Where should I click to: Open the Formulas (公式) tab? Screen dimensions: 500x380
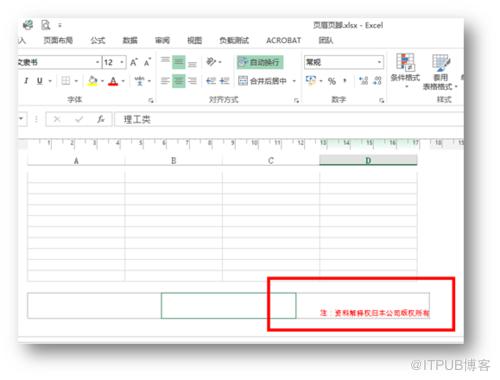tap(98, 40)
